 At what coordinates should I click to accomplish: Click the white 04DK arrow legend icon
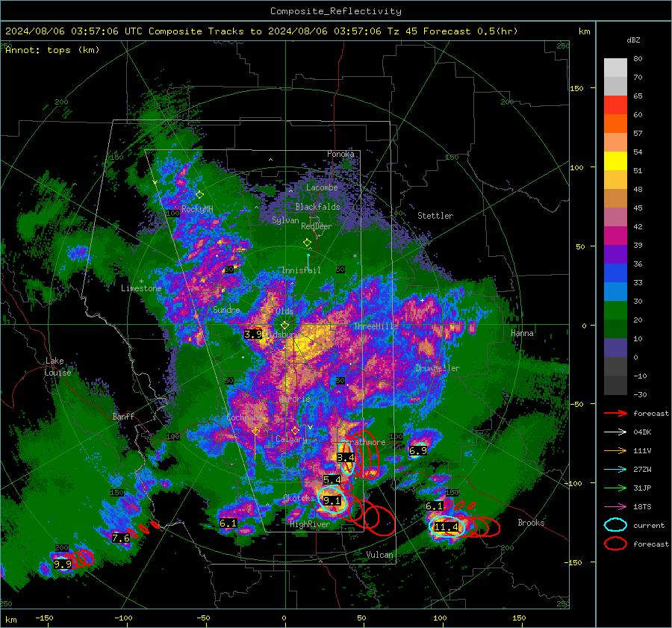615,432
